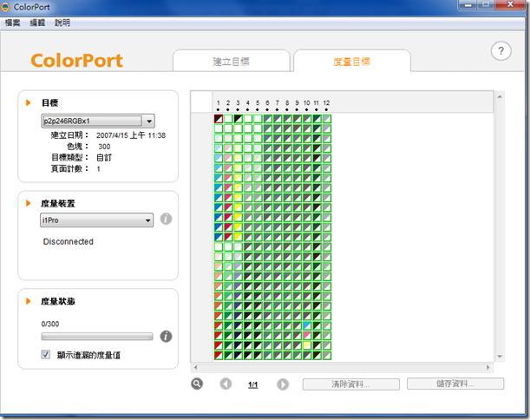Open the p2p246RGBx1 target dropdown
Image resolution: width=530 pixels, height=420 pixels.
[98, 121]
